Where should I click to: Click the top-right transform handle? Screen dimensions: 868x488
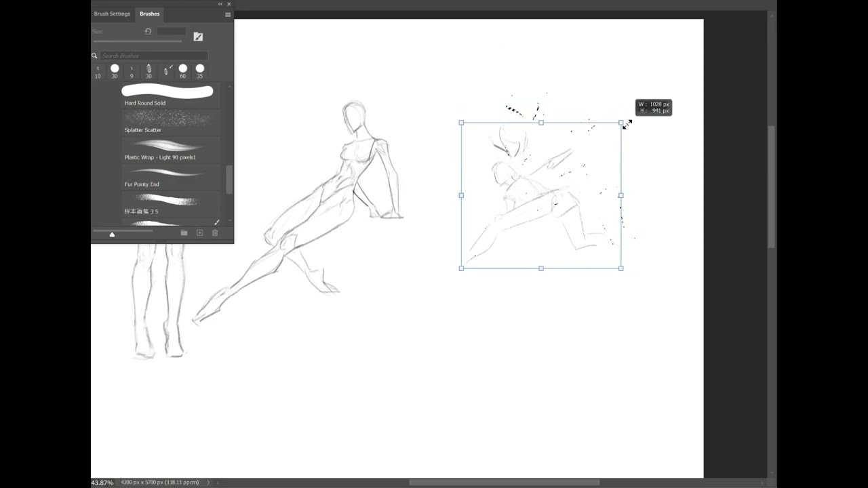[x=621, y=123]
